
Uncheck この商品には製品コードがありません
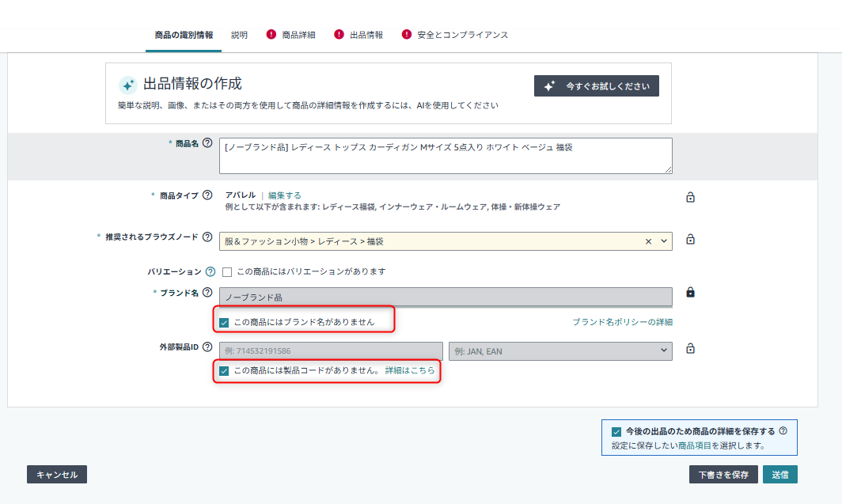click(225, 371)
